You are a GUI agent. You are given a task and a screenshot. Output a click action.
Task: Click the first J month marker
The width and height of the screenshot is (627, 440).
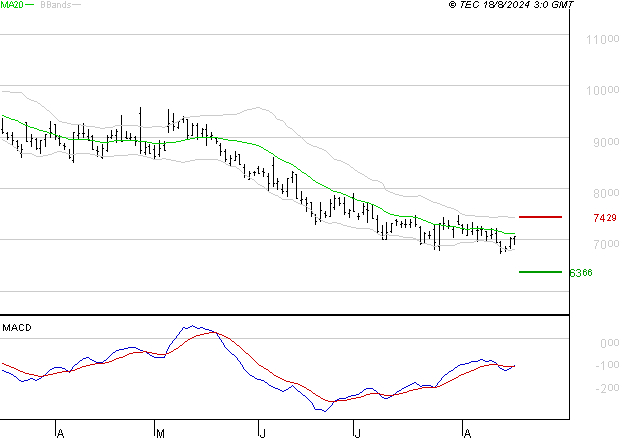[x=262, y=434]
